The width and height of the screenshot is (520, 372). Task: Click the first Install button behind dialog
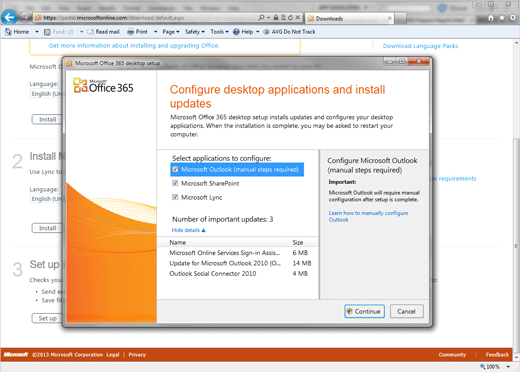tap(47, 119)
